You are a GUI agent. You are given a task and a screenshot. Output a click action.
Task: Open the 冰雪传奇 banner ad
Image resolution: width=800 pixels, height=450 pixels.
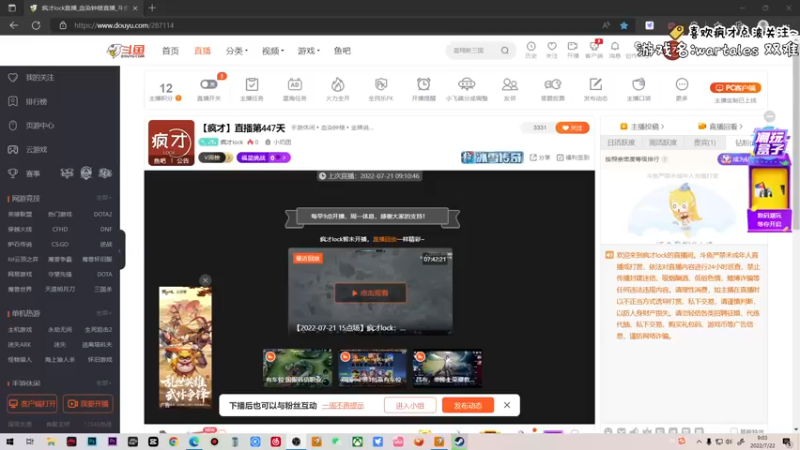tap(492, 157)
